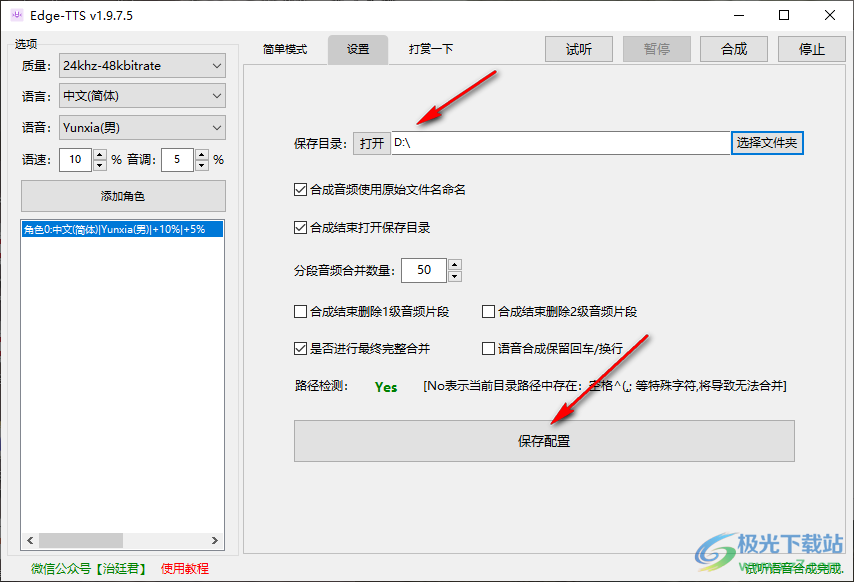Open the 语言 language dropdown

[142, 96]
